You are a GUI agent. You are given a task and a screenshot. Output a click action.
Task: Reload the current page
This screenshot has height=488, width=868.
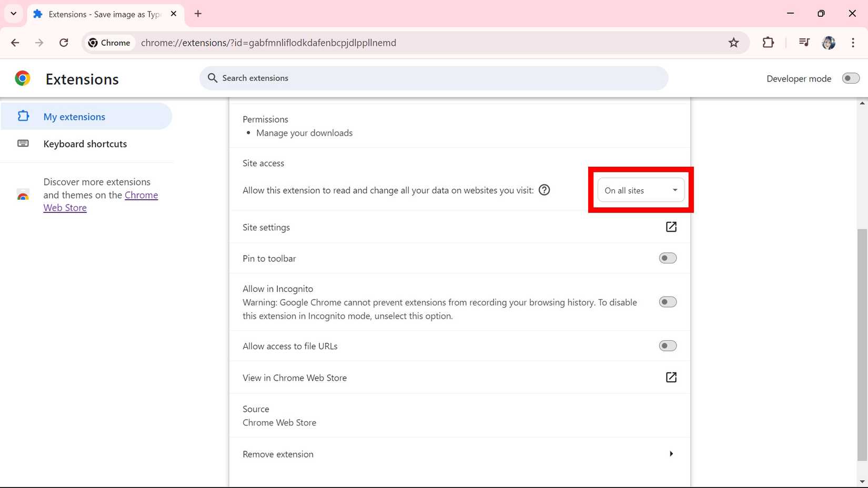(x=64, y=43)
